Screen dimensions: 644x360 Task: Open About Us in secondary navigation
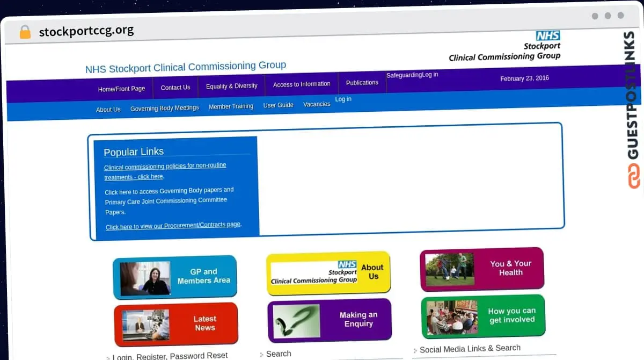click(x=108, y=110)
